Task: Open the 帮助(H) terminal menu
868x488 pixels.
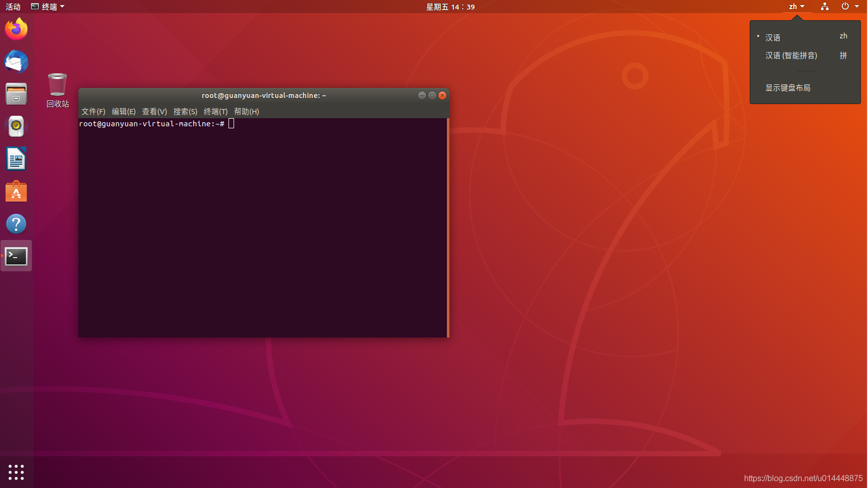Action: coord(247,111)
